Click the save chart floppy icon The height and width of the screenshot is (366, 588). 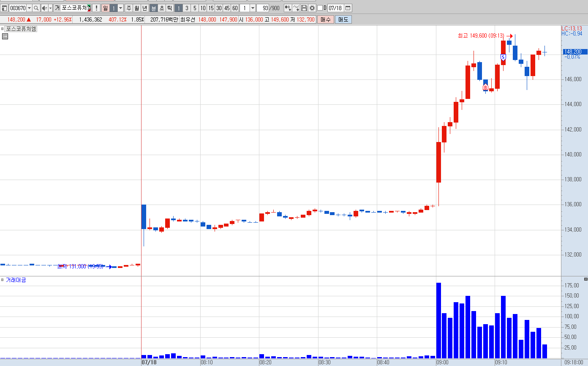point(304,8)
